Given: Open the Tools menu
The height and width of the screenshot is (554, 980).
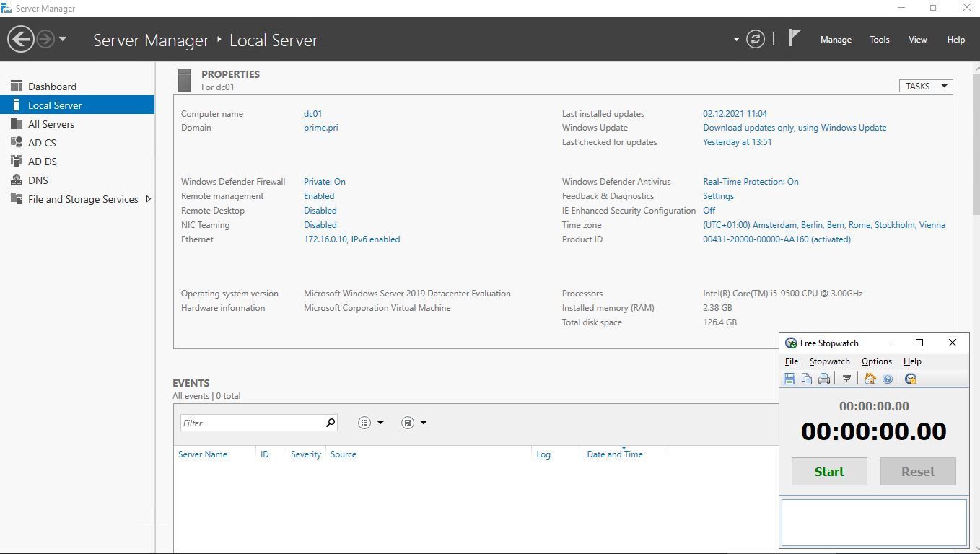Looking at the screenshot, I should 879,40.
